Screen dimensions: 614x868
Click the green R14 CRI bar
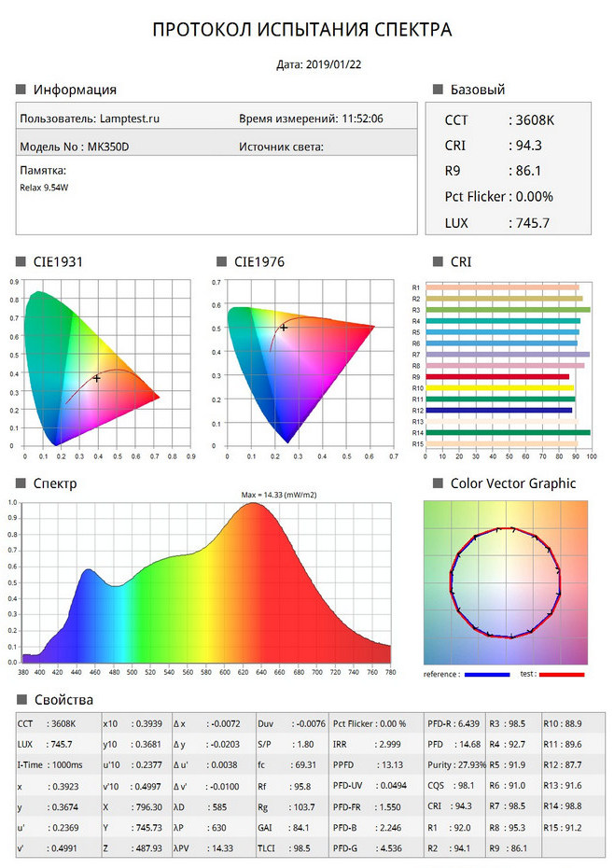point(508,433)
